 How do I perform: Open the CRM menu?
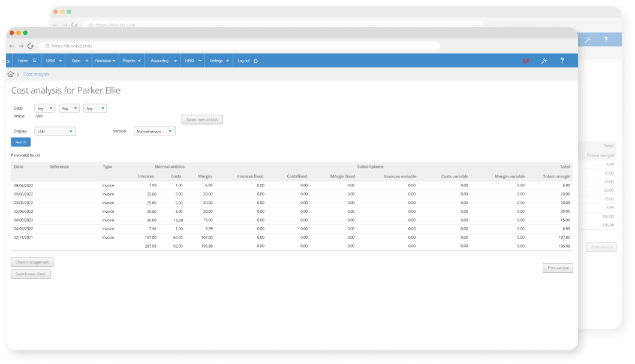click(54, 61)
